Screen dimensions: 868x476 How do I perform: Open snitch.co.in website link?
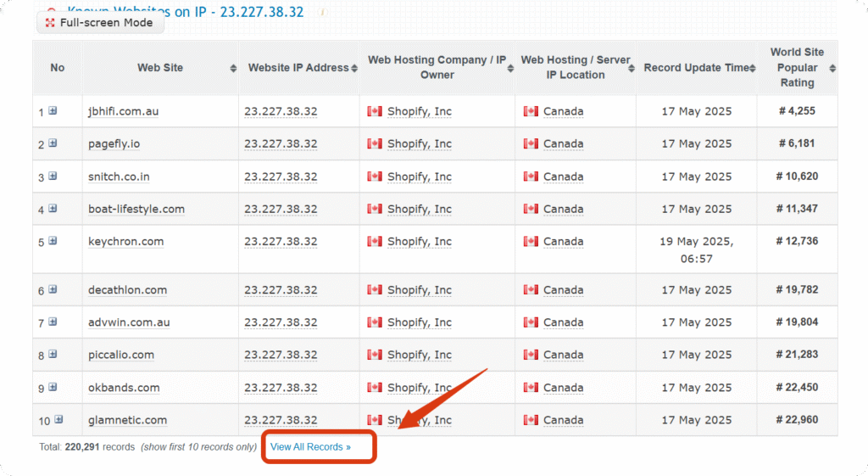119,176
